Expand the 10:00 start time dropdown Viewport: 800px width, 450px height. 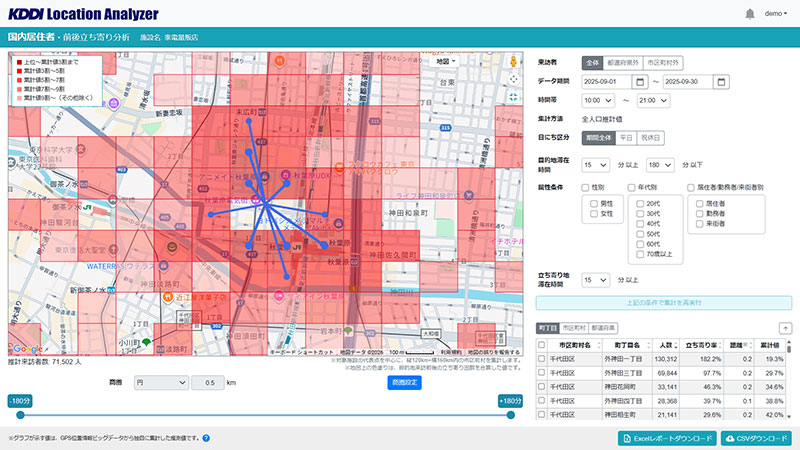point(598,100)
